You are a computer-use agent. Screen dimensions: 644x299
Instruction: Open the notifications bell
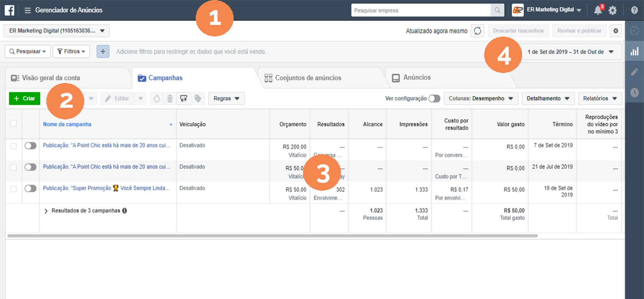point(598,10)
